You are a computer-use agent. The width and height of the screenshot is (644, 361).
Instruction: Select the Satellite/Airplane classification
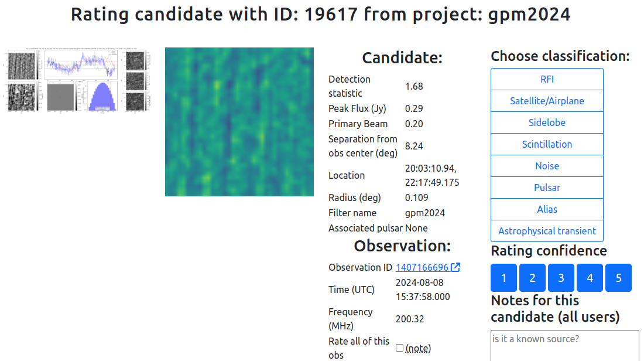[546, 100]
